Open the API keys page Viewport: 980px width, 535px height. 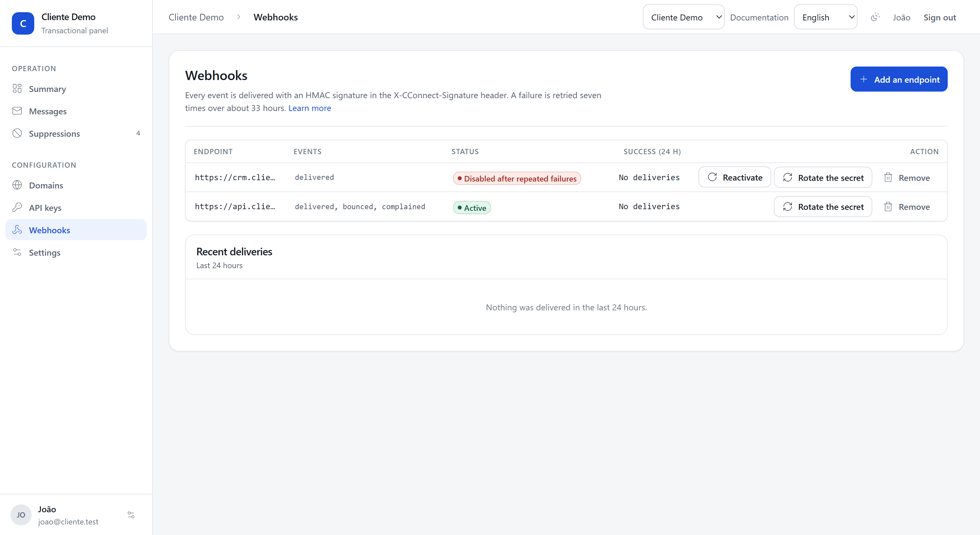(76, 208)
